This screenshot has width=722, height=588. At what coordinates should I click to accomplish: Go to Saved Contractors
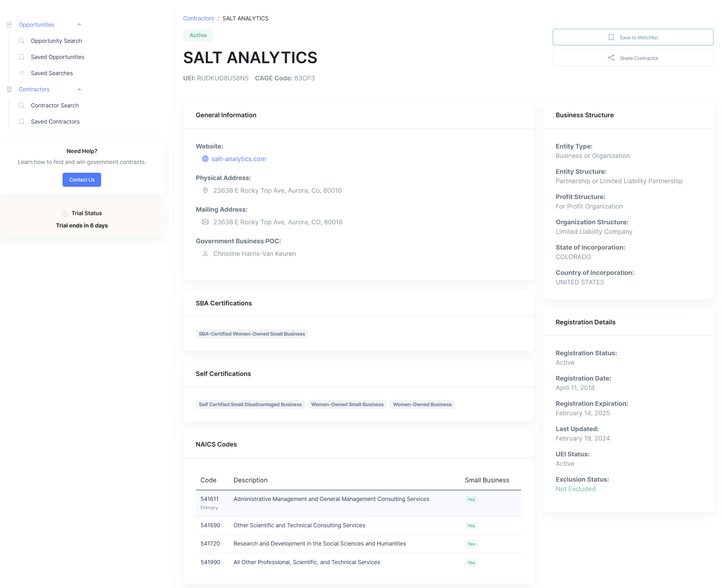pyautogui.click(x=55, y=121)
